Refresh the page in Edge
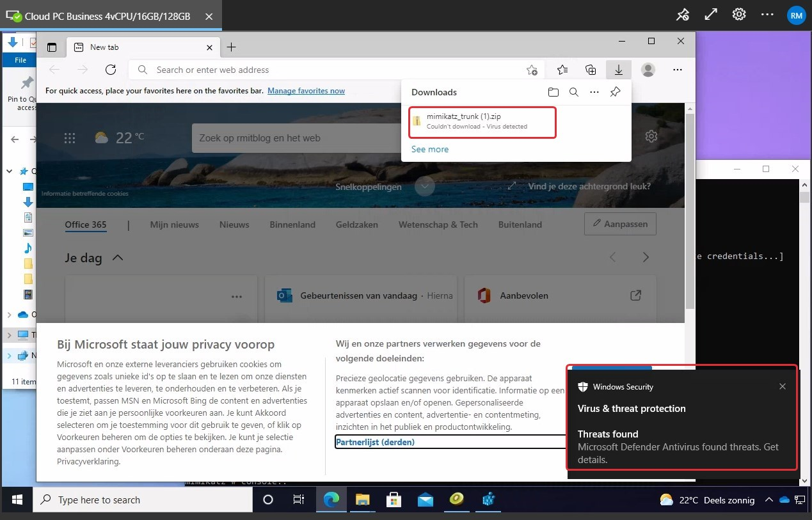The width and height of the screenshot is (812, 520). (111, 70)
